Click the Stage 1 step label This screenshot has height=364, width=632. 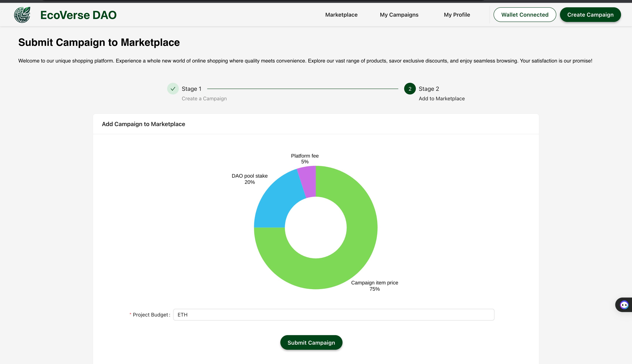(x=191, y=89)
